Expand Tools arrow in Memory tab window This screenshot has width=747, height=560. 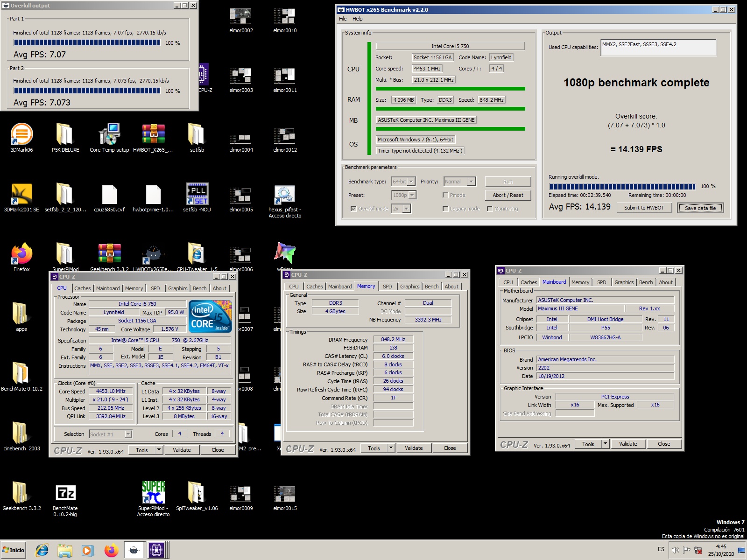coord(391,448)
